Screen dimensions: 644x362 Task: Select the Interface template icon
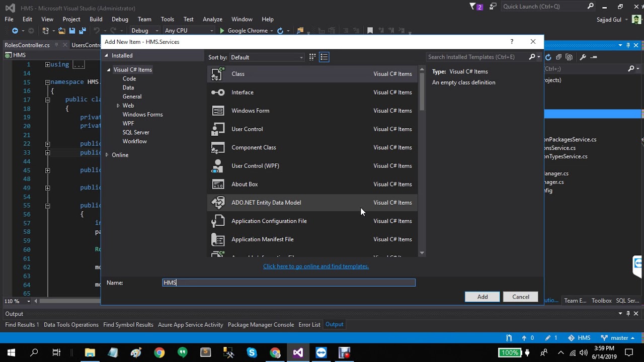point(218,93)
